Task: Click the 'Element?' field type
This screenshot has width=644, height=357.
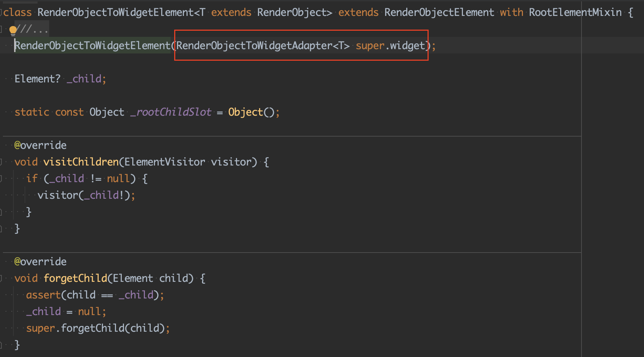Action: (x=38, y=79)
